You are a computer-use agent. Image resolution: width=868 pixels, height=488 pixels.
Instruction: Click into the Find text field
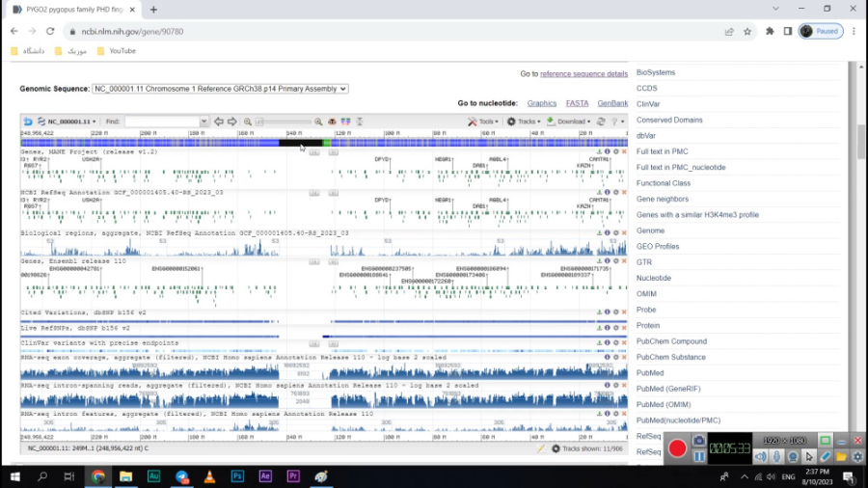coord(162,122)
